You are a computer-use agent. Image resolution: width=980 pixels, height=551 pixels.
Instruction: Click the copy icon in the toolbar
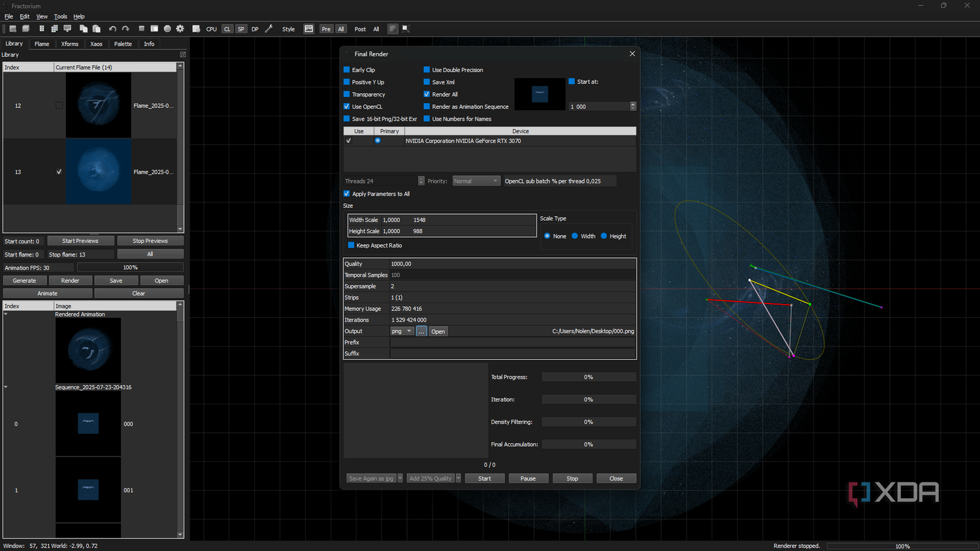coord(84,29)
